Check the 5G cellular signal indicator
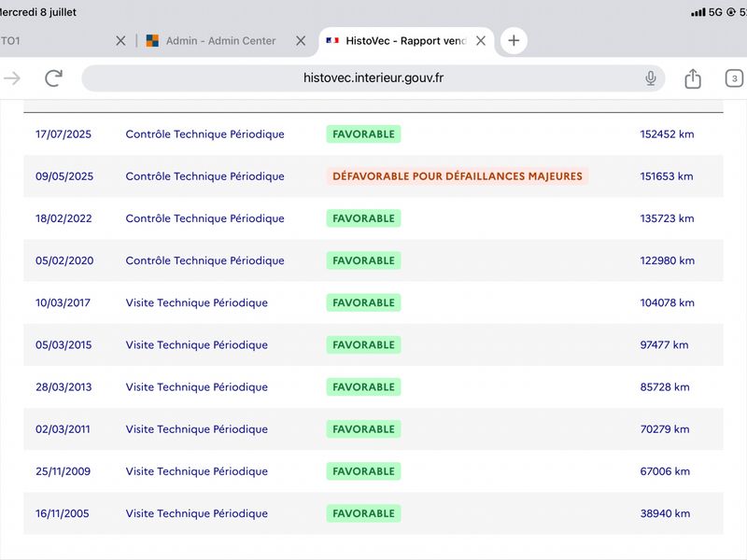The image size is (747, 560). [x=707, y=12]
